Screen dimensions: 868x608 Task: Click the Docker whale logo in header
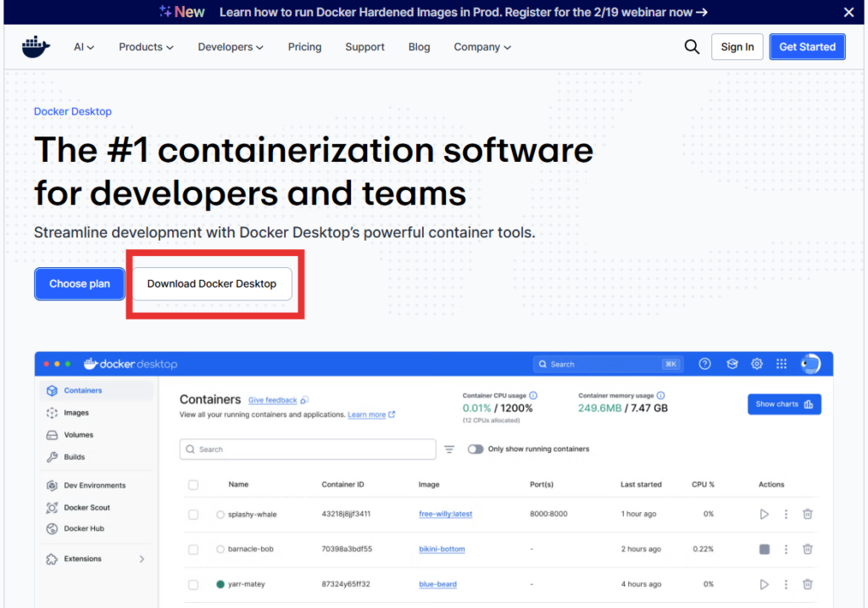(x=36, y=47)
